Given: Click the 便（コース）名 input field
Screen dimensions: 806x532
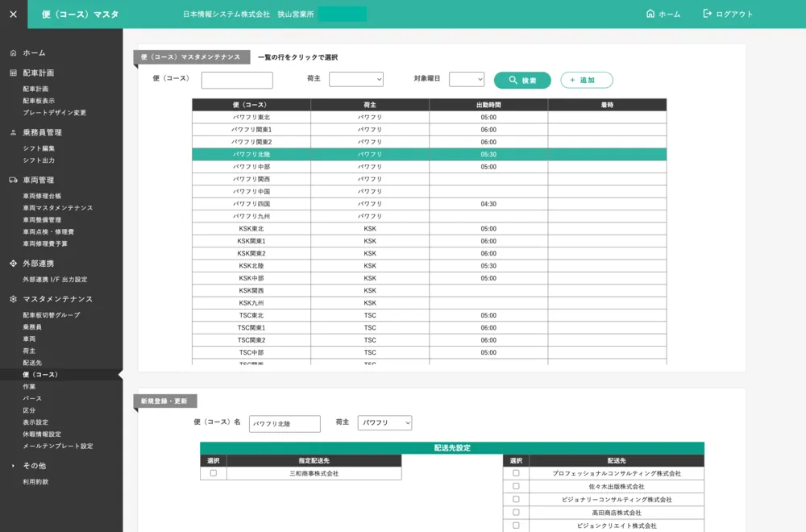Looking at the screenshot, I should pyautogui.click(x=285, y=423).
